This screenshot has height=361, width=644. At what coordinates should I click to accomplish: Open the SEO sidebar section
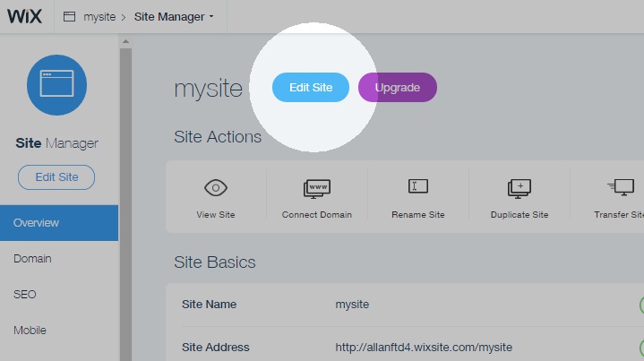(x=25, y=294)
